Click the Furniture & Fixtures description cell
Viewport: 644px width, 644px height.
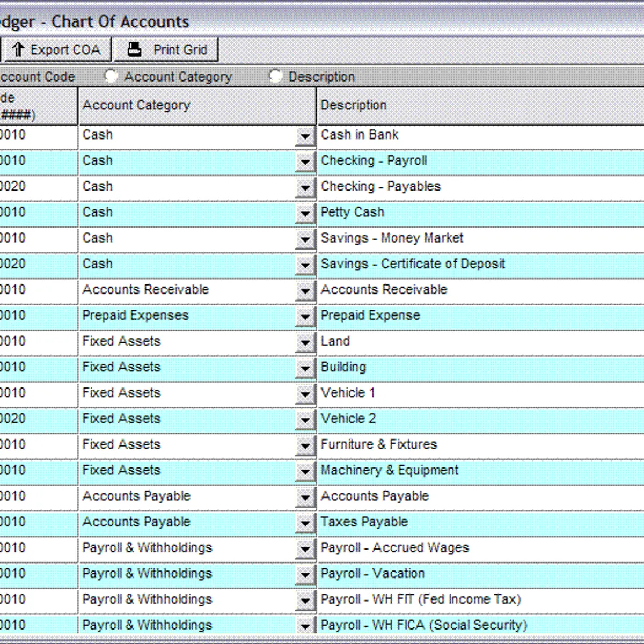(x=480, y=445)
